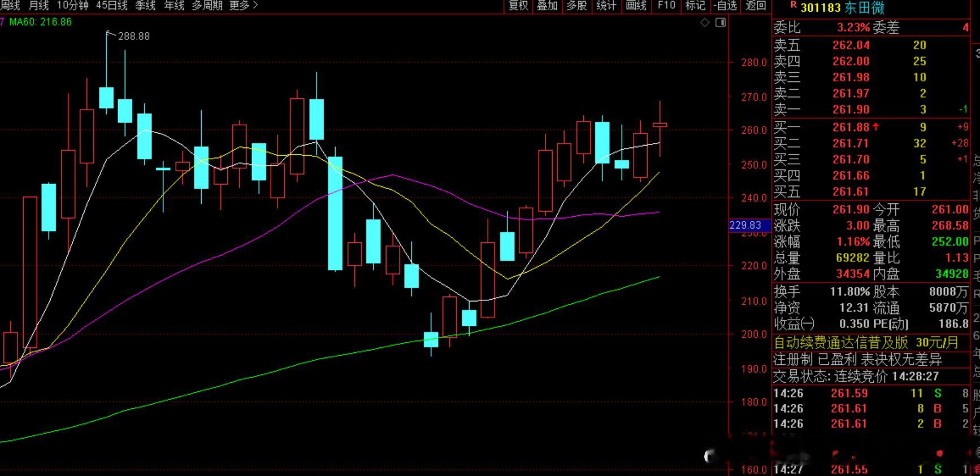Activate the 画线 drawing tool
Screen dimensions: 980x476
636,6
